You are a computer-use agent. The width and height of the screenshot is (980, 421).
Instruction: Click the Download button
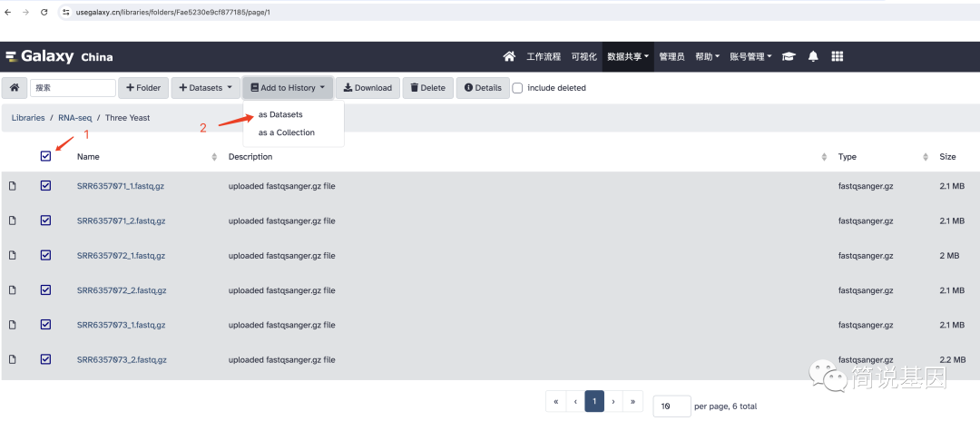[367, 88]
